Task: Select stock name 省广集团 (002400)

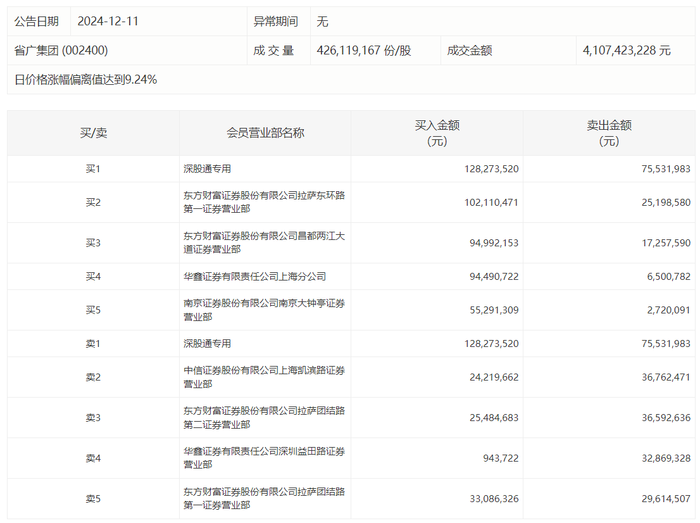Action: click(x=61, y=50)
